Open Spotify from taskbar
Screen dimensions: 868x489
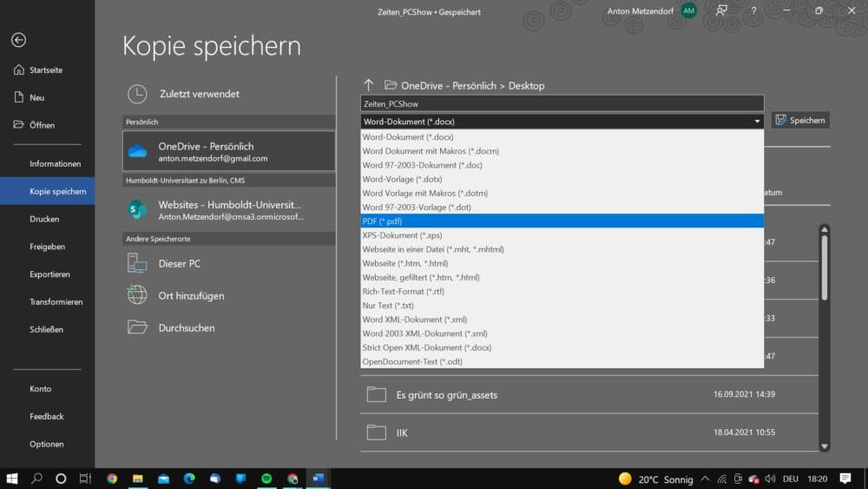coord(266,479)
